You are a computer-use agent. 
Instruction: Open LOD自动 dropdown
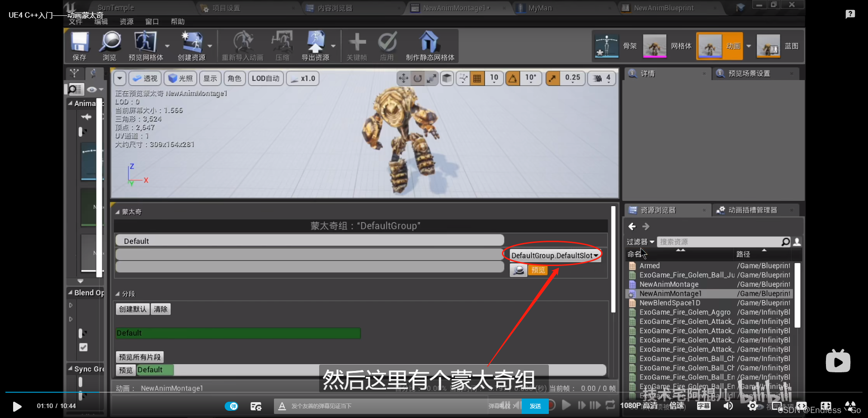[x=265, y=78]
